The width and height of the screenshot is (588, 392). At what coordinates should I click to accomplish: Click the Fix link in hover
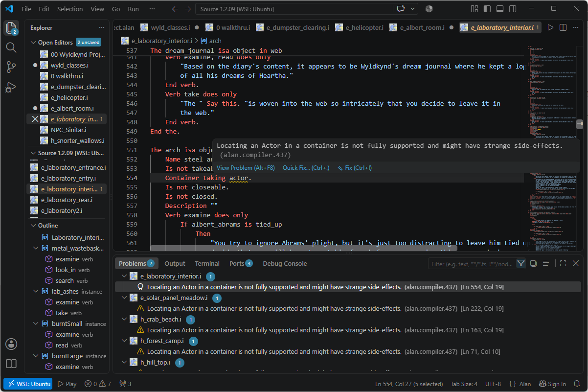[355, 168]
